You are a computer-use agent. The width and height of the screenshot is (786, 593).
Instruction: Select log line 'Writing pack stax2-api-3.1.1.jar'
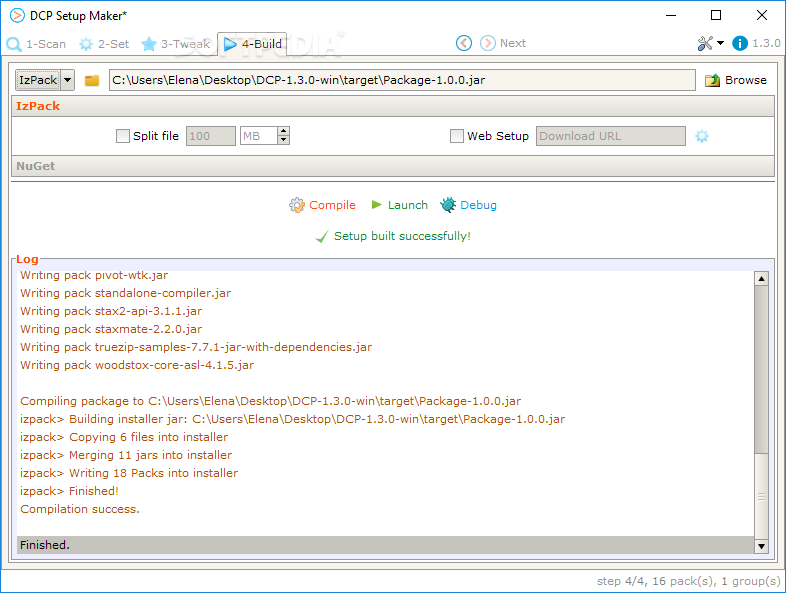tap(111, 311)
